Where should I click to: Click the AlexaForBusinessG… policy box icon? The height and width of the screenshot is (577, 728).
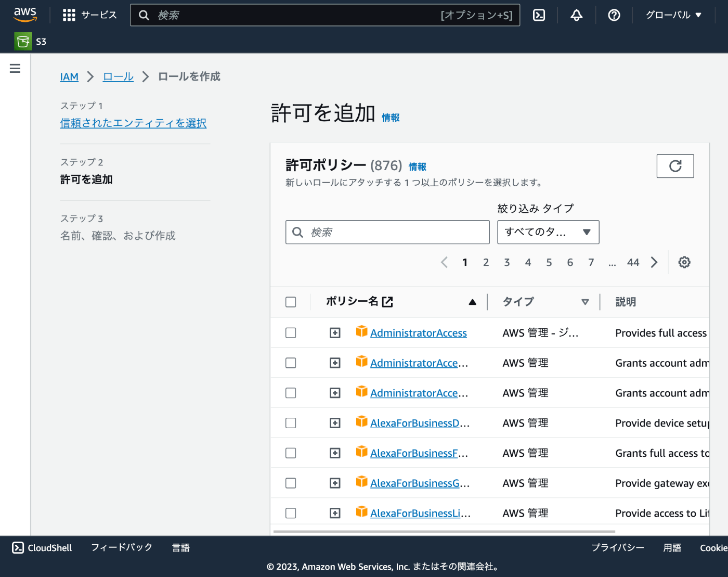tap(362, 482)
